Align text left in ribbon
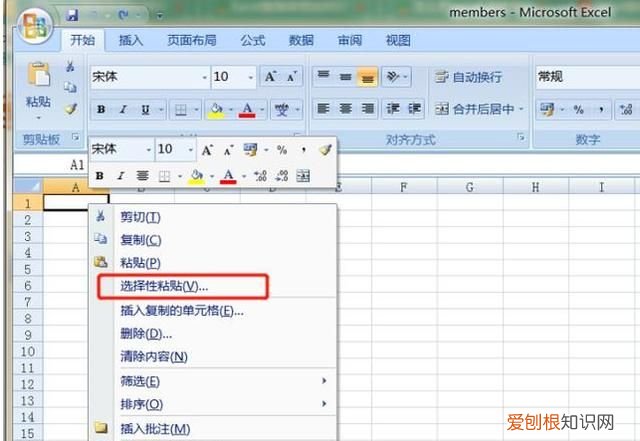 pos(324,109)
